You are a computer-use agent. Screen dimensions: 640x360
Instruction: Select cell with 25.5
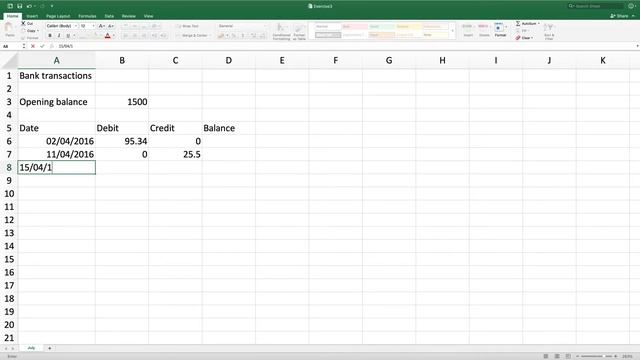[176, 154]
